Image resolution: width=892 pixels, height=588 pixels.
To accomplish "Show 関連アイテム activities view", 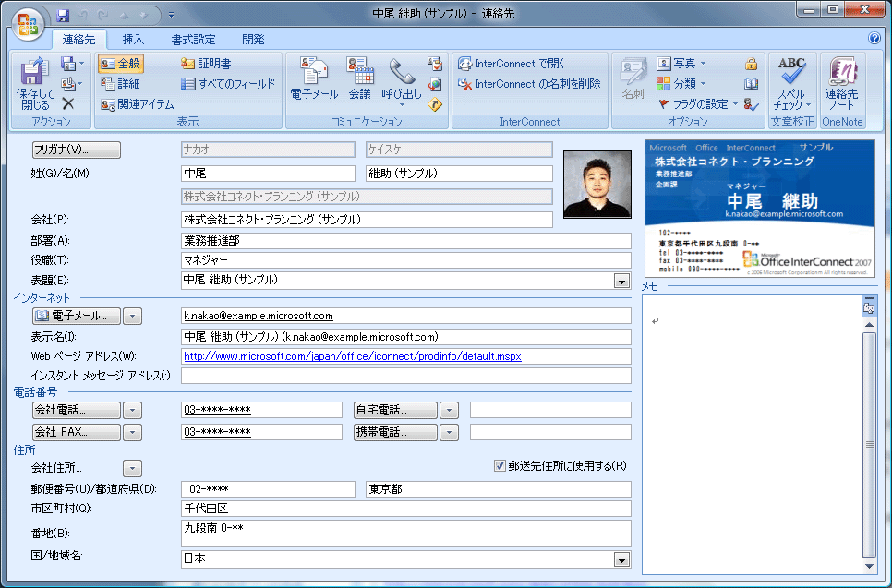I will (x=137, y=104).
